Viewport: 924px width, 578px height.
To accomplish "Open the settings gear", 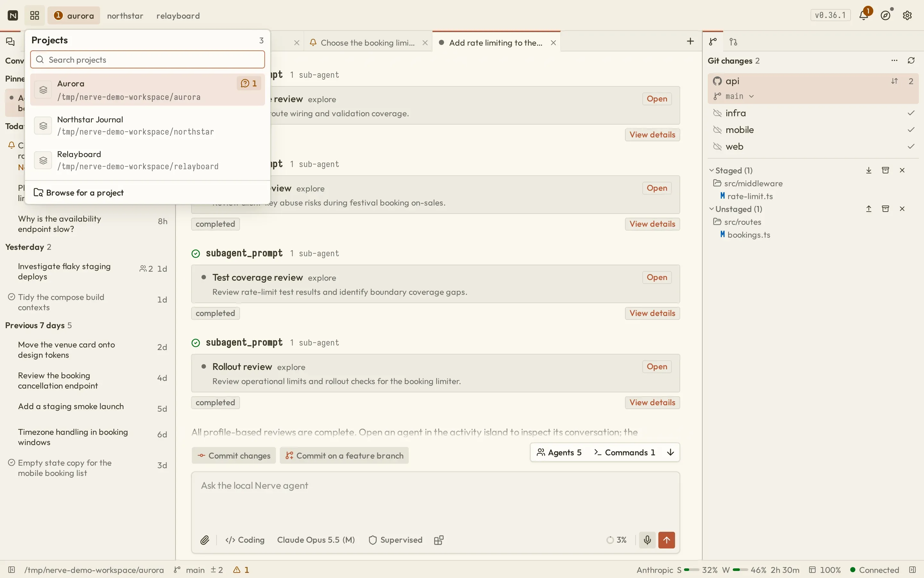I will pyautogui.click(x=908, y=15).
